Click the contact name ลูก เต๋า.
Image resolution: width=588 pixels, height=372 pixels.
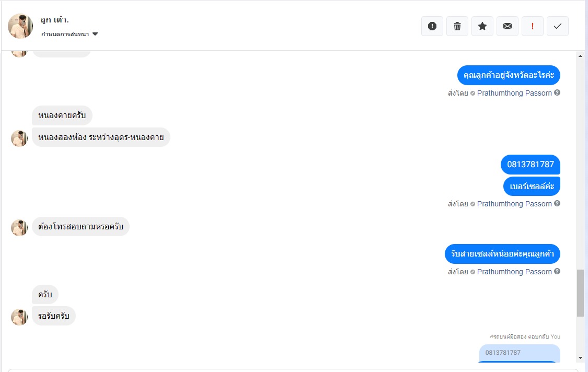54,20
